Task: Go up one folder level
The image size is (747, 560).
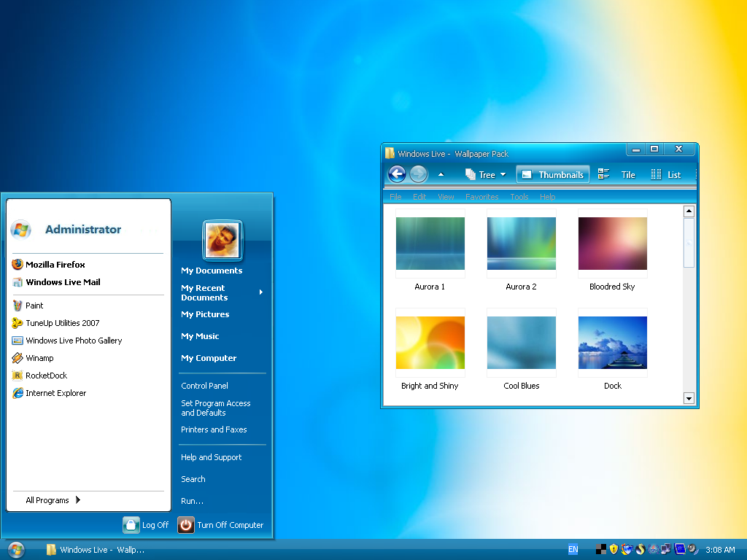Action: tap(441, 174)
